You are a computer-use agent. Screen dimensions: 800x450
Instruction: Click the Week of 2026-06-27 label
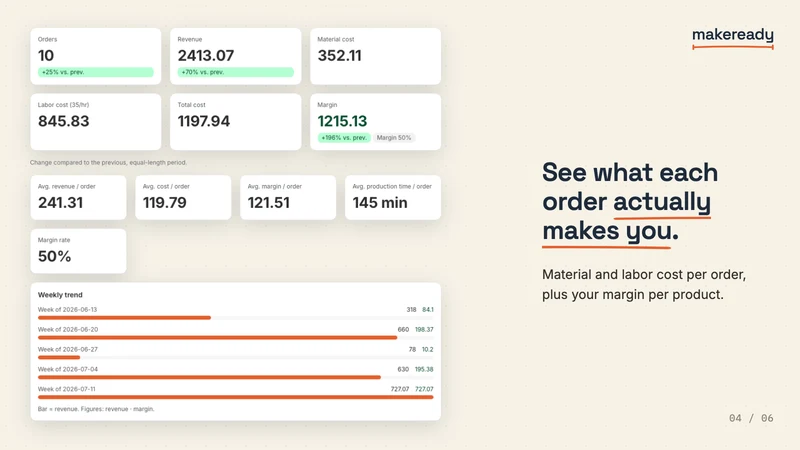pos(67,349)
